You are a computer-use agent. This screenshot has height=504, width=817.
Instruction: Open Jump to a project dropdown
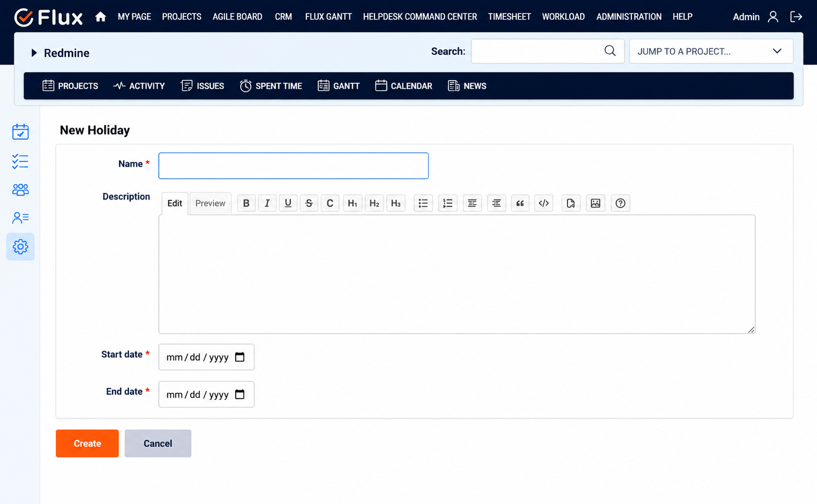pos(711,51)
